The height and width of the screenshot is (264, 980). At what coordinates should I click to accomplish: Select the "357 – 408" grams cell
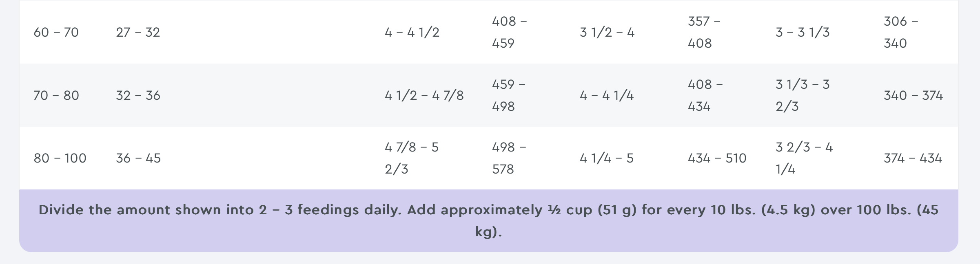704,32
